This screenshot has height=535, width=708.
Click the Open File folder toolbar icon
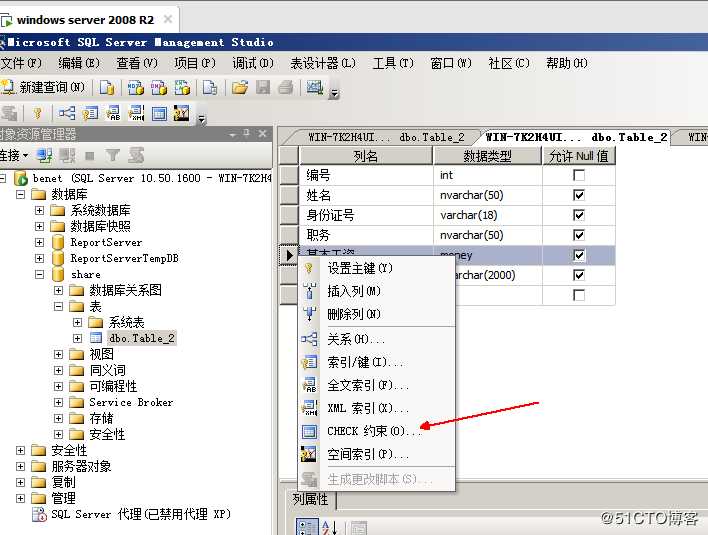click(240, 87)
